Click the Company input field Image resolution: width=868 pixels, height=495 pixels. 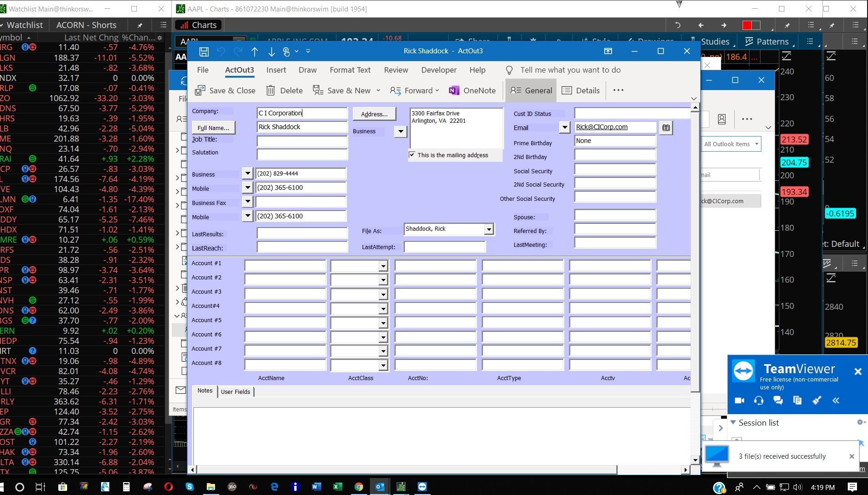click(x=302, y=113)
